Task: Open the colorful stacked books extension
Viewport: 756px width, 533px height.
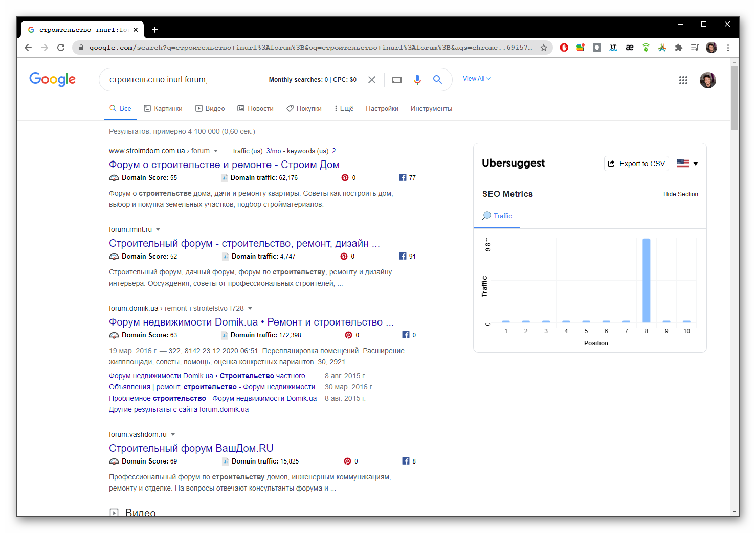Action: pyautogui.click(x=581, y=48)
